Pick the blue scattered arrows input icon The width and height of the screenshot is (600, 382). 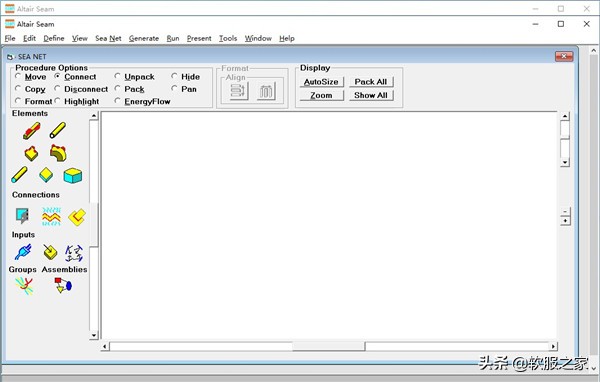[x=74, y=253]
